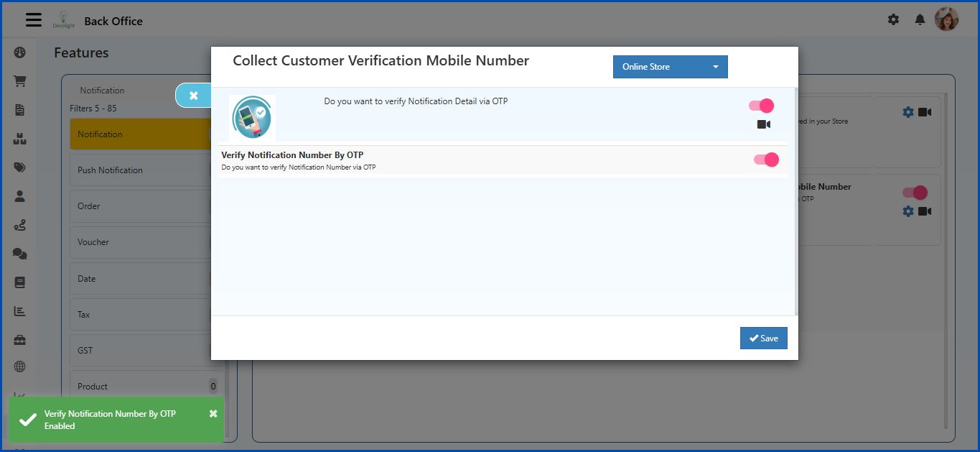Dismiss the green success toast notification

coord(213,413)
